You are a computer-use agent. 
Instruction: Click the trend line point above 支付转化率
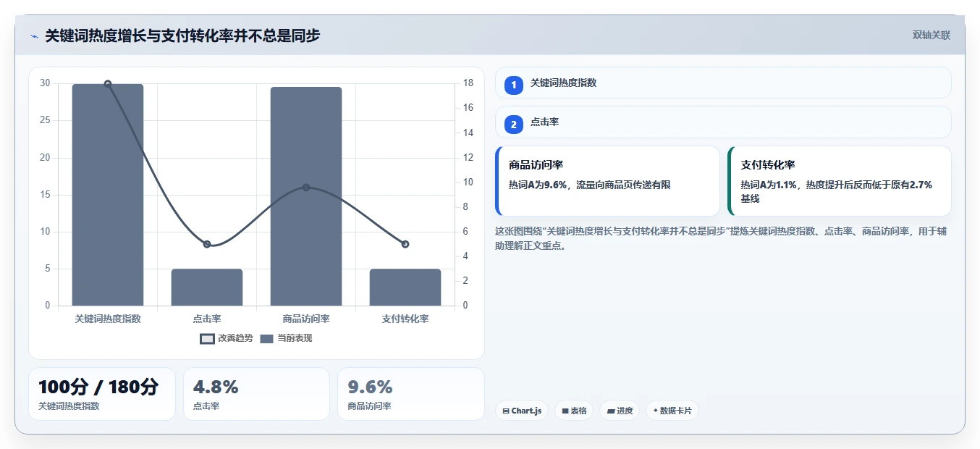tap(405, 244)
